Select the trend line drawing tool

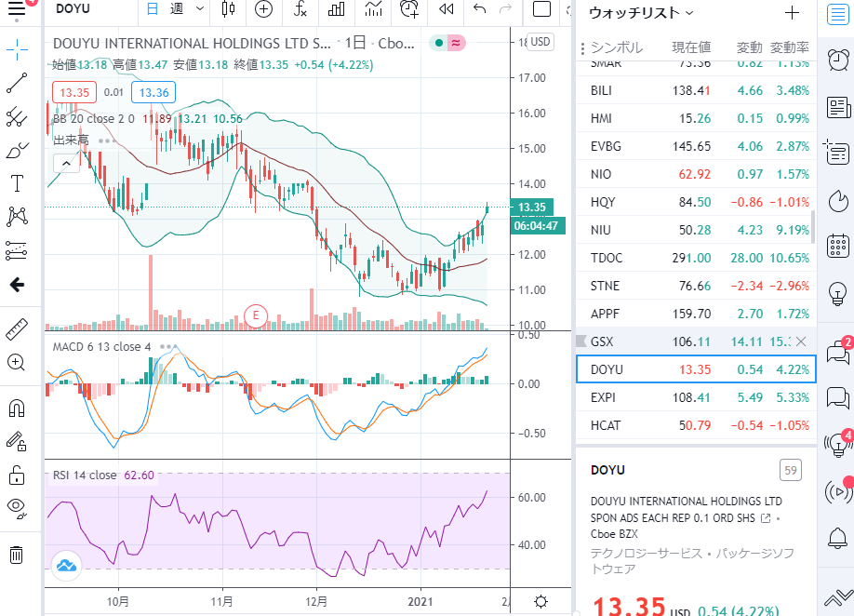[x=17, y=84]
